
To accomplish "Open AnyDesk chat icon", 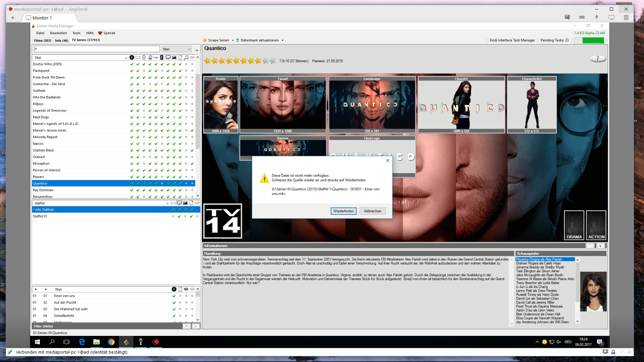I will pos(567,17).
